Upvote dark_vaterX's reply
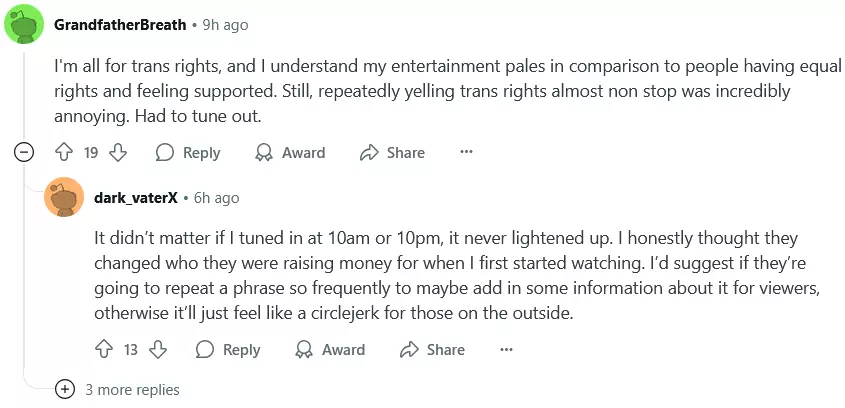The width and height of the screenshot is (845, 408). [104, 350]
